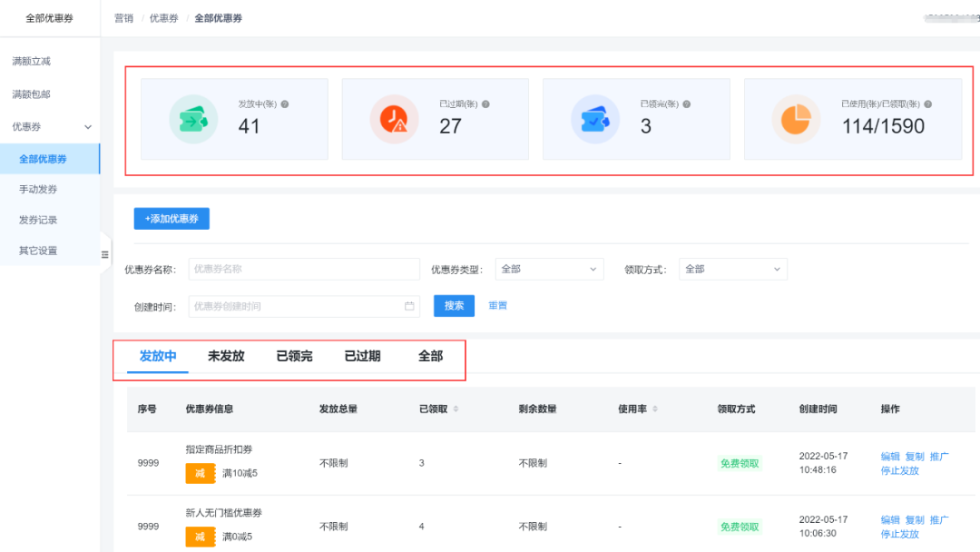
Task: Click the 重置 link
Action: point(497,306)
